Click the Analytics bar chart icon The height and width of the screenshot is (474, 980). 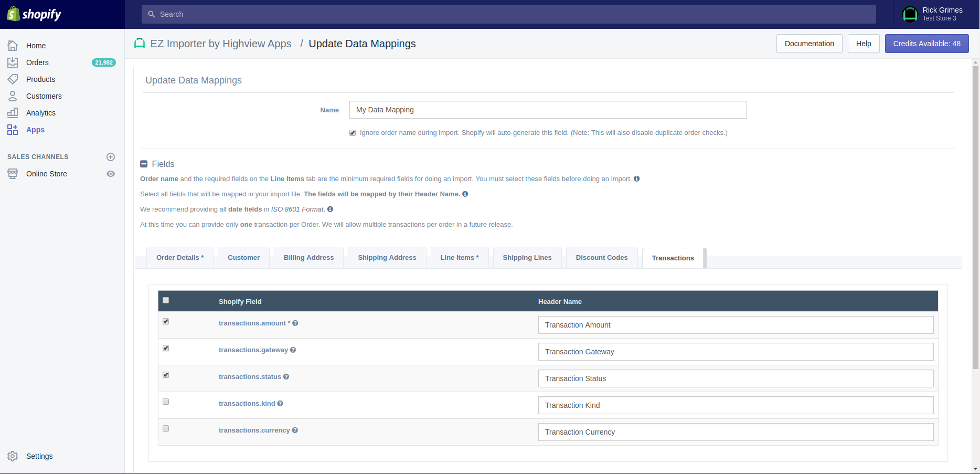point(13,113)
